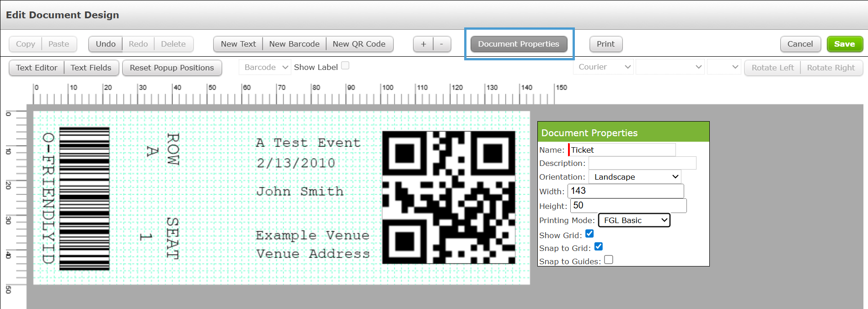Viewport: 868px width, 309px height.
Task: Select the rotated 'SEAT' text
Action: (172, 239)
